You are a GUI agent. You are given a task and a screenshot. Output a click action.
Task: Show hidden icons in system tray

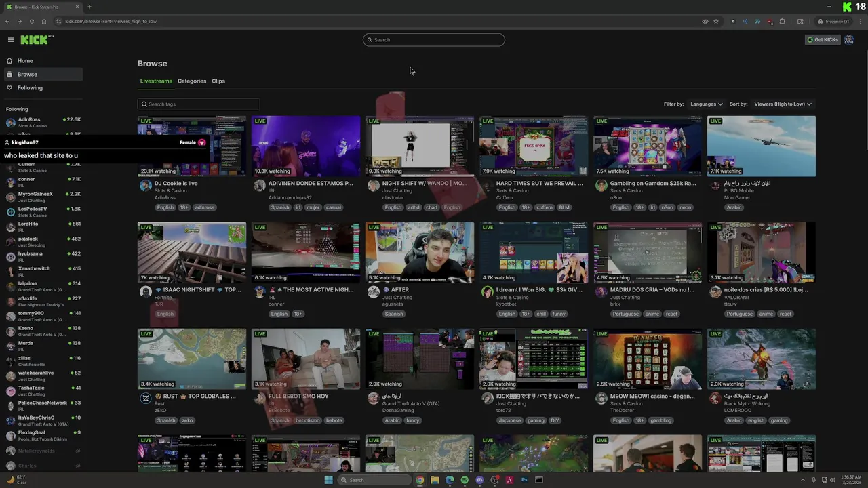(804, 480)
